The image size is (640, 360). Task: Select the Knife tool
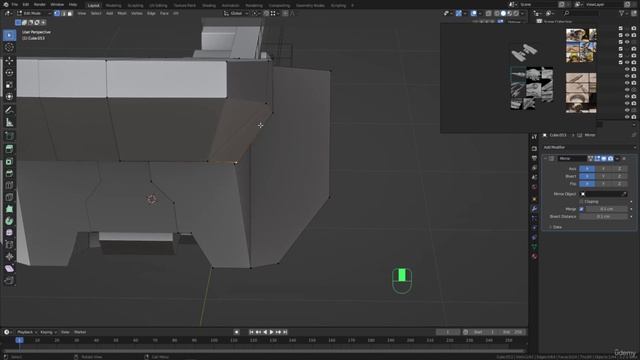(x=9, y=197)
